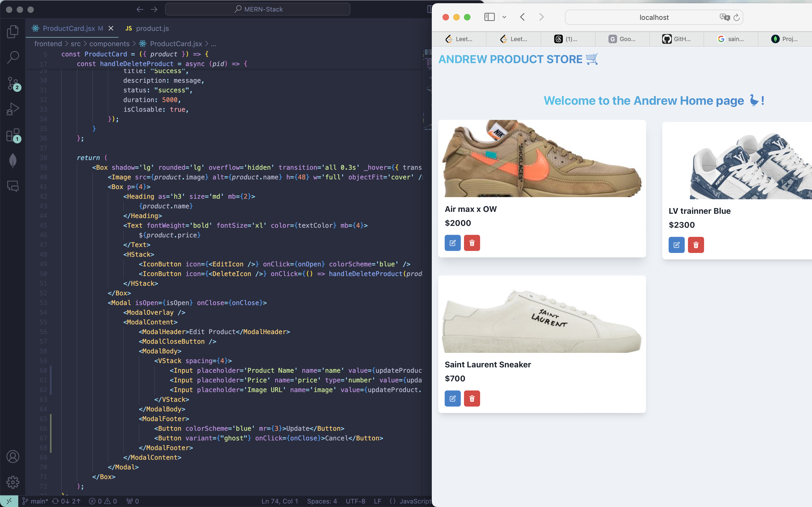Click Ln 74, Col 1 cursor position indicator
Viewport: 812px width, 507px height.
coord(280,501)
